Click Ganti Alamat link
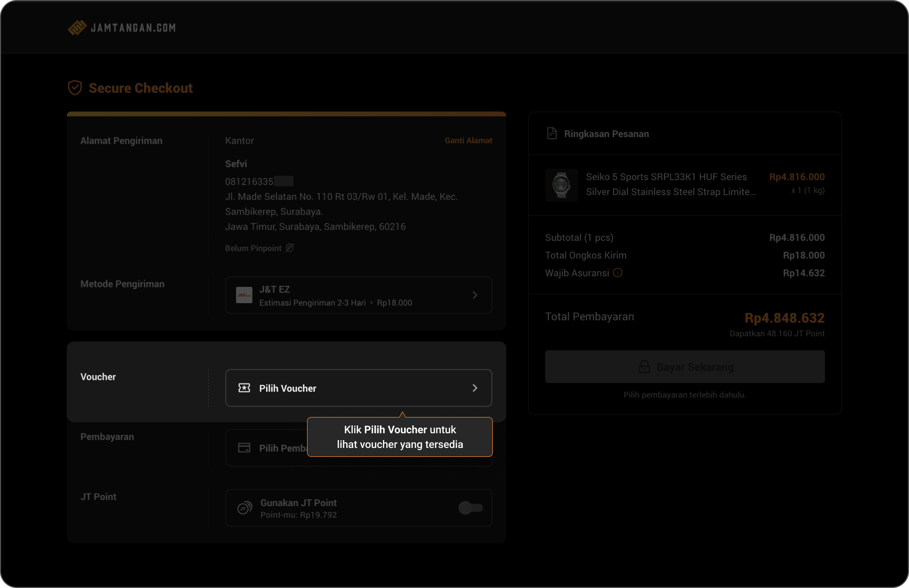Screen dimensions: 909x588 (468, 141)
